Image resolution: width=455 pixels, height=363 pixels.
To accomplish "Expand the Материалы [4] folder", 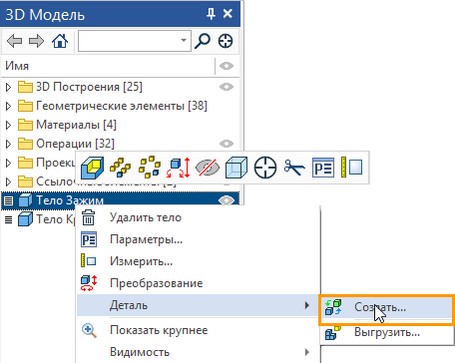I will (x=9, y=125).
